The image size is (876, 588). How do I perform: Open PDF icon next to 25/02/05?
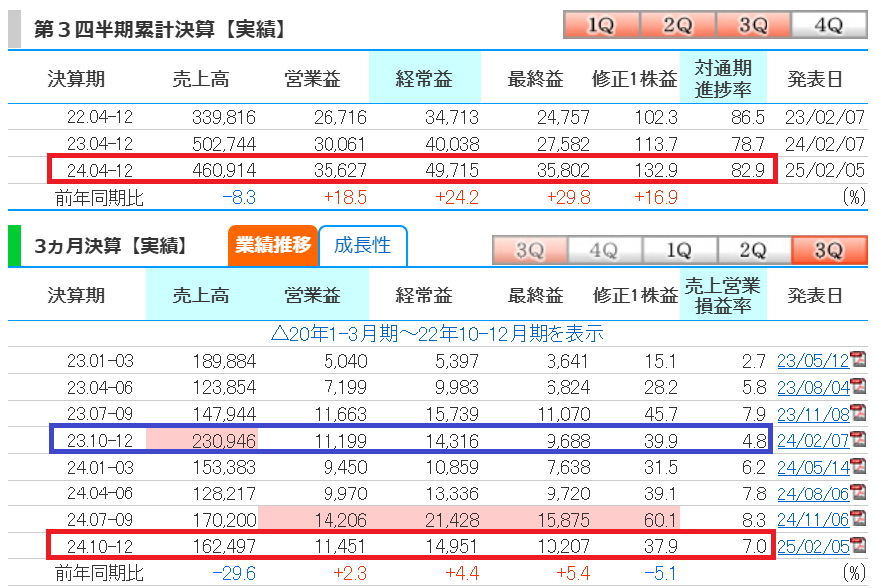[857, 544]
